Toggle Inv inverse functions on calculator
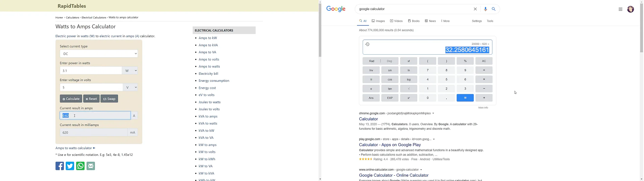 (371, 70)
